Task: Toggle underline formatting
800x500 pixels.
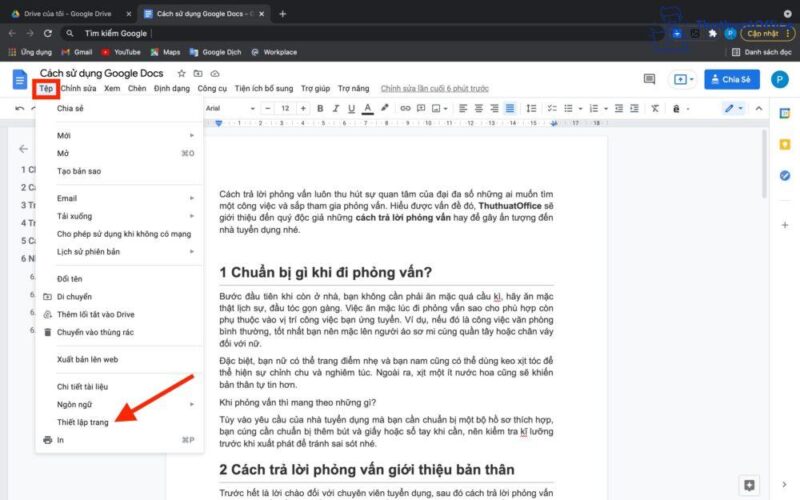Action: click(351, 108)
